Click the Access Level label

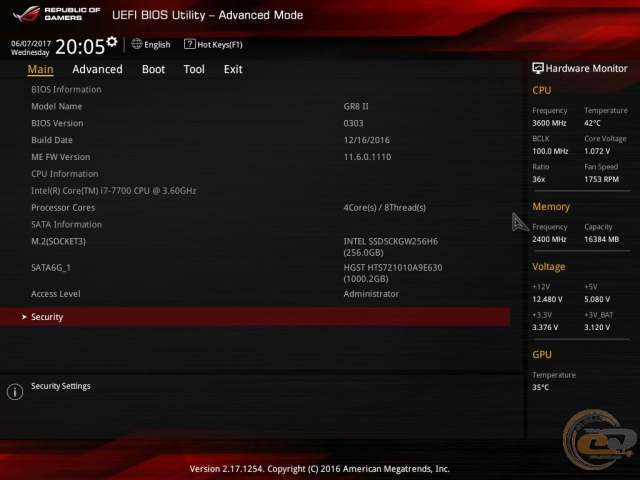tap(56, 294)
